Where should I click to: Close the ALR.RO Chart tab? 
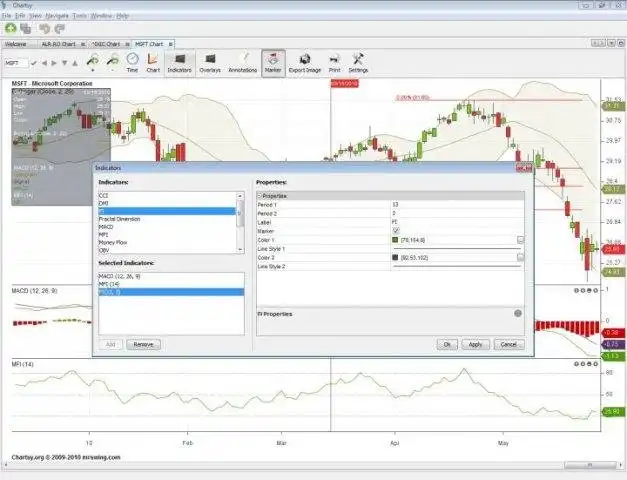83,44
